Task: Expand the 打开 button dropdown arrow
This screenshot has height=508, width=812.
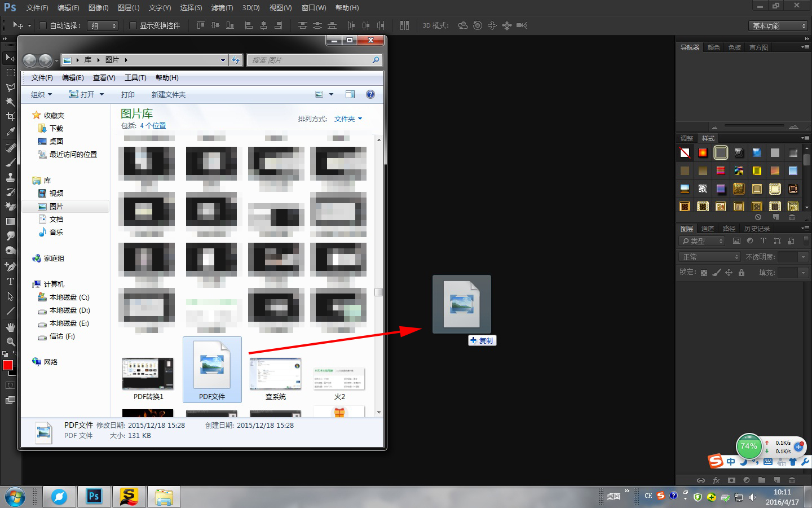Action: coord(102,94)
